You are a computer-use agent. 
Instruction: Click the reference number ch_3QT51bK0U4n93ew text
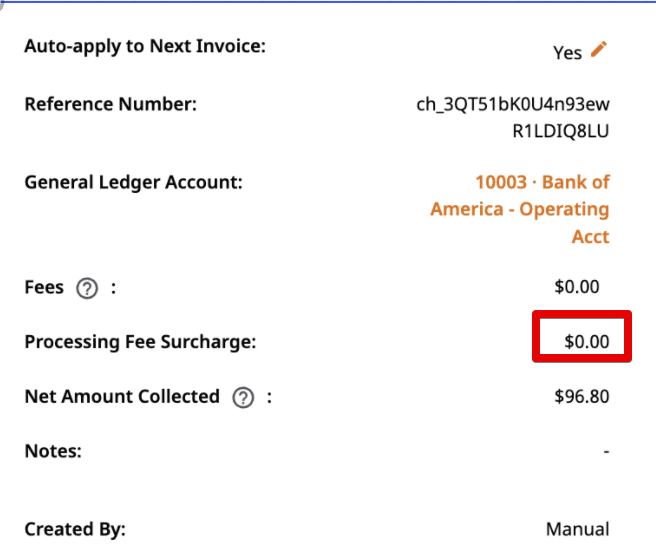pos(513,104)
